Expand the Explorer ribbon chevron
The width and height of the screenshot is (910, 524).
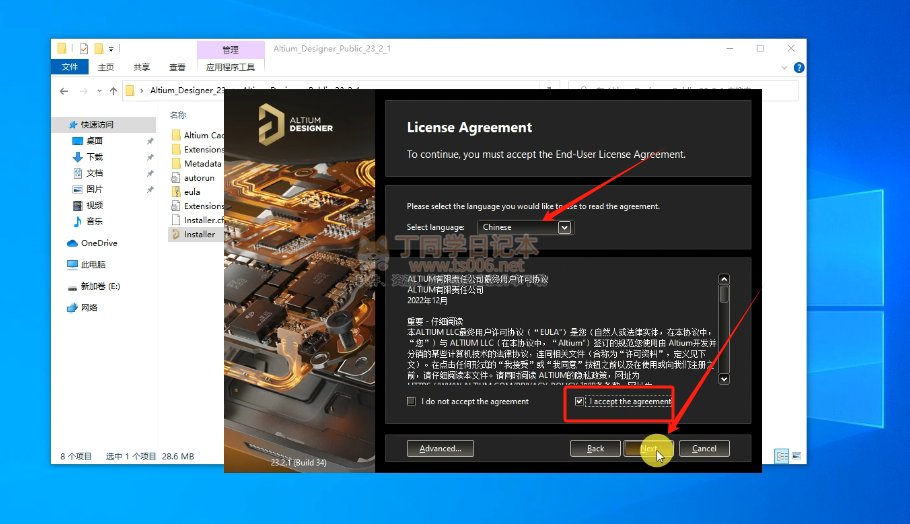click(x=784, y=67)
